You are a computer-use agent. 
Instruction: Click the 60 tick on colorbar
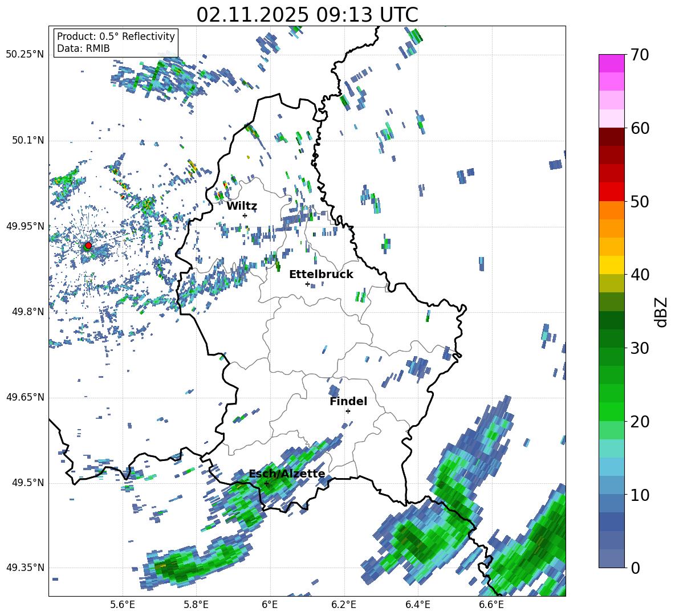[x=640, y=128]
